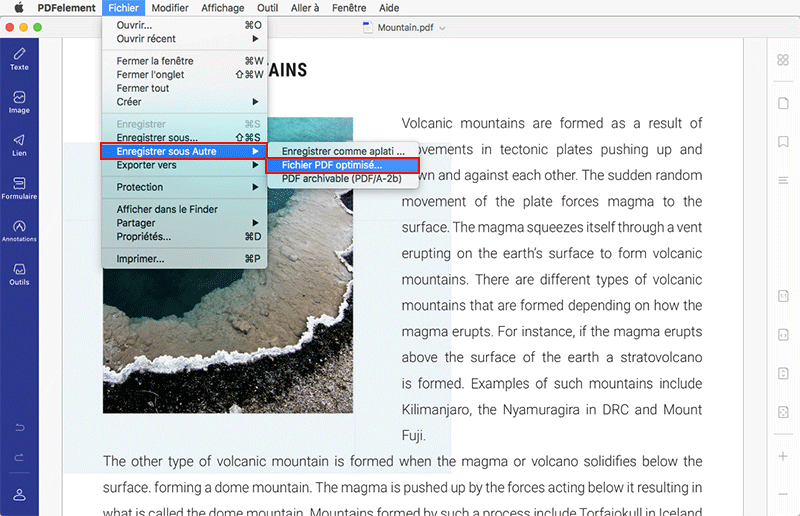Open the Outils panel in sidebar
This screenshot has height=516, width=800.
(x=19, y=274)
